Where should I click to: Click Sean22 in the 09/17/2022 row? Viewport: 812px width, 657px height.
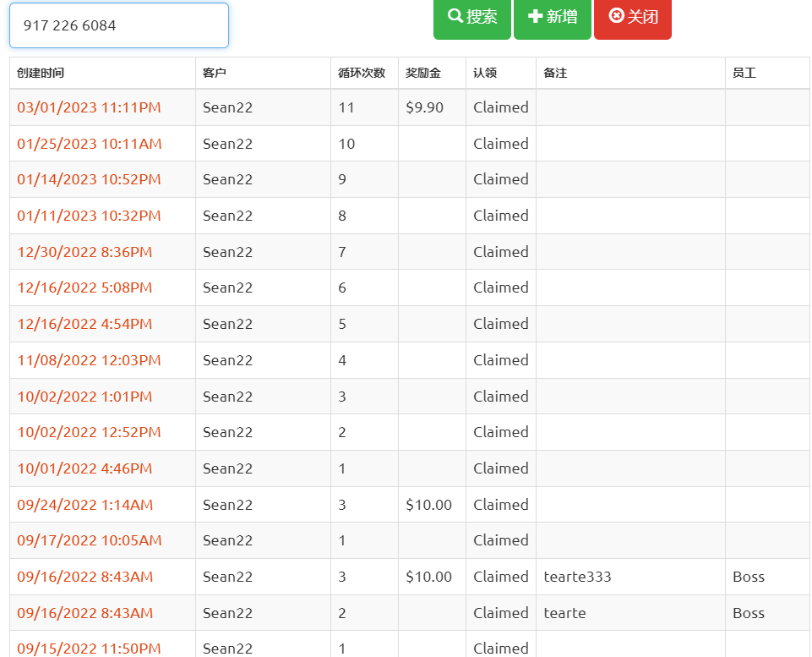[x=228, y=540]
